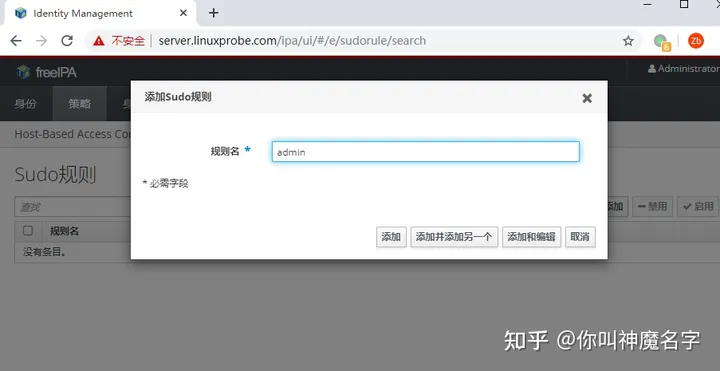Viewport: 720px width, 371px height.
Task: Open a new browser tab
Action: [214, 13]
